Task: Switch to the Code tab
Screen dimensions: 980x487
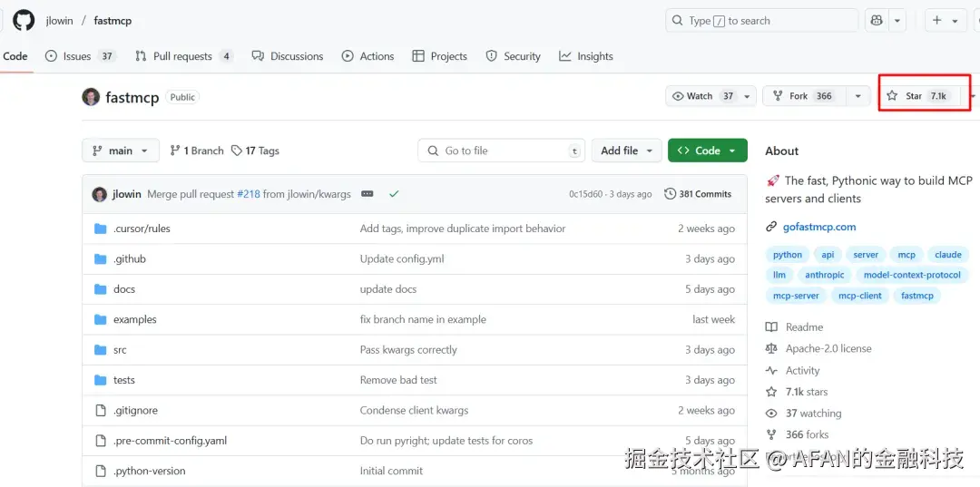Action: coord(15,56)
